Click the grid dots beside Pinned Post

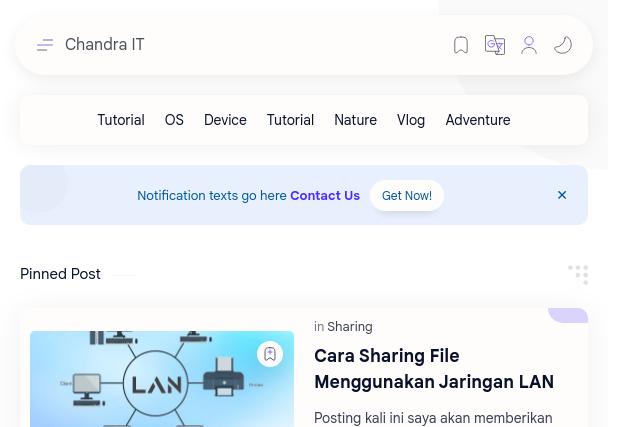578,274
